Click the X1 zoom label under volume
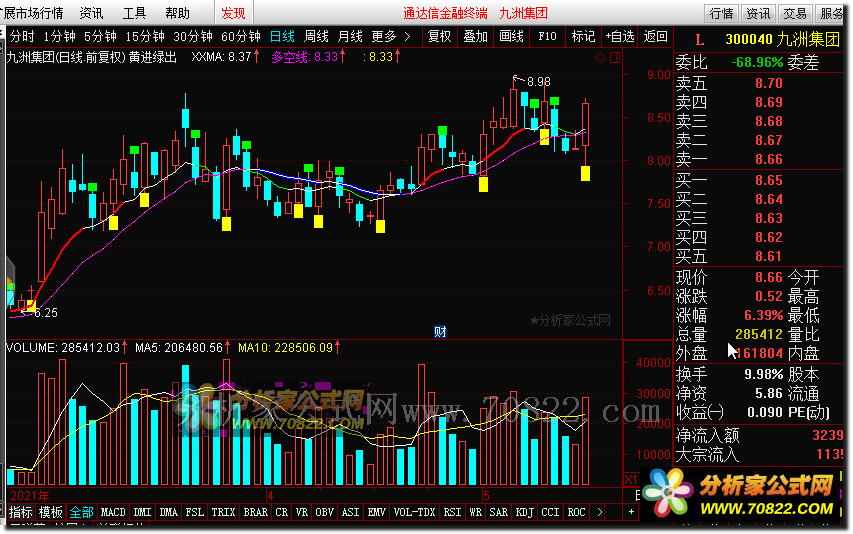The image size is (853, 534). click(631, 480)
